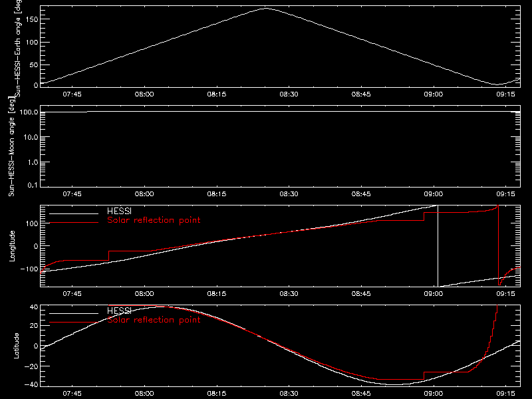Select the 0.1 tick on Moon angle plot
532x399 pixels.
[33, 186]
